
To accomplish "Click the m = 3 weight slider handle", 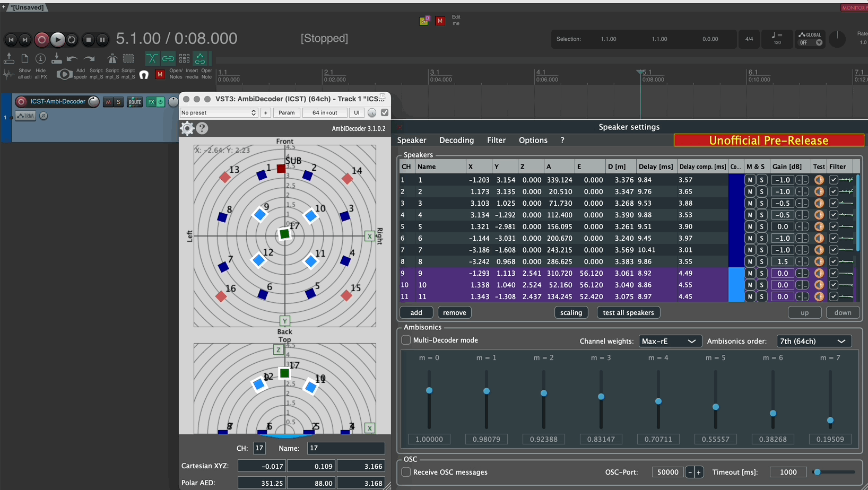I will (x=601, y=397).
